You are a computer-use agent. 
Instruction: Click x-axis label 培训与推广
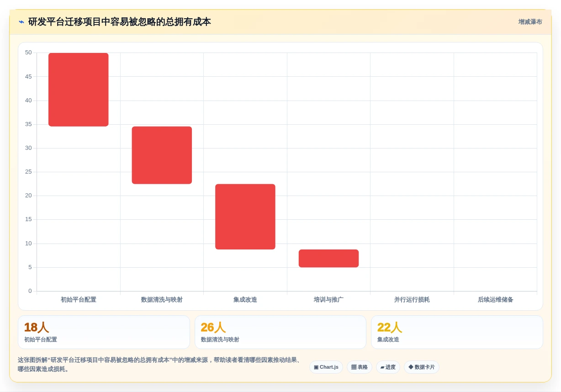[328, 300]
